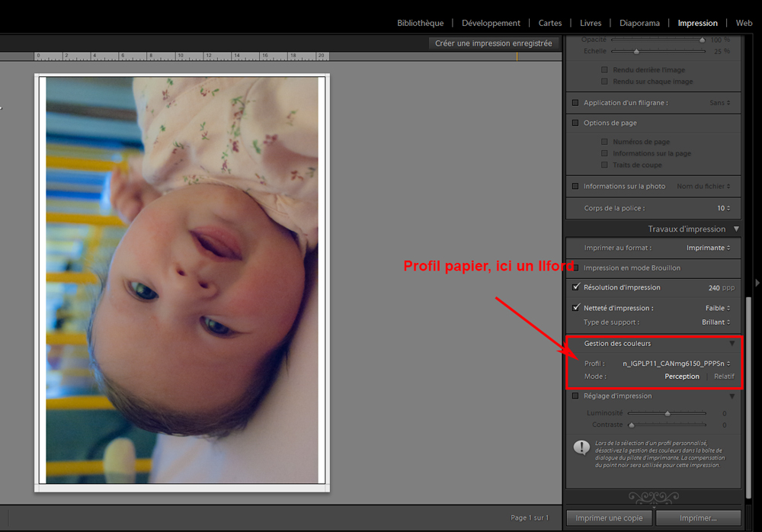Enable Rendu derrière l'image checkbox
This screenshot has width=762, height=532.
tap(604, 69)
